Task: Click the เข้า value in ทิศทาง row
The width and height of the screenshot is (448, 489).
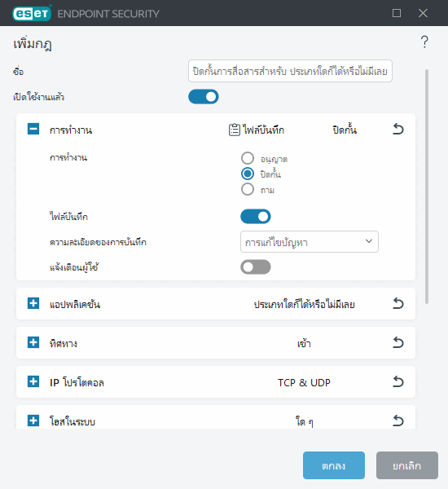Action: click(304, 343)
